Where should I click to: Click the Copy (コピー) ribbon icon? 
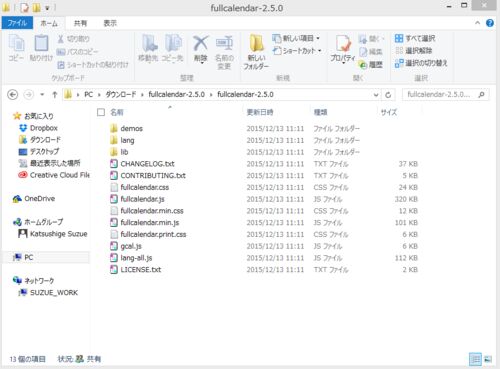pyautogui.click(x=16, y=48)
